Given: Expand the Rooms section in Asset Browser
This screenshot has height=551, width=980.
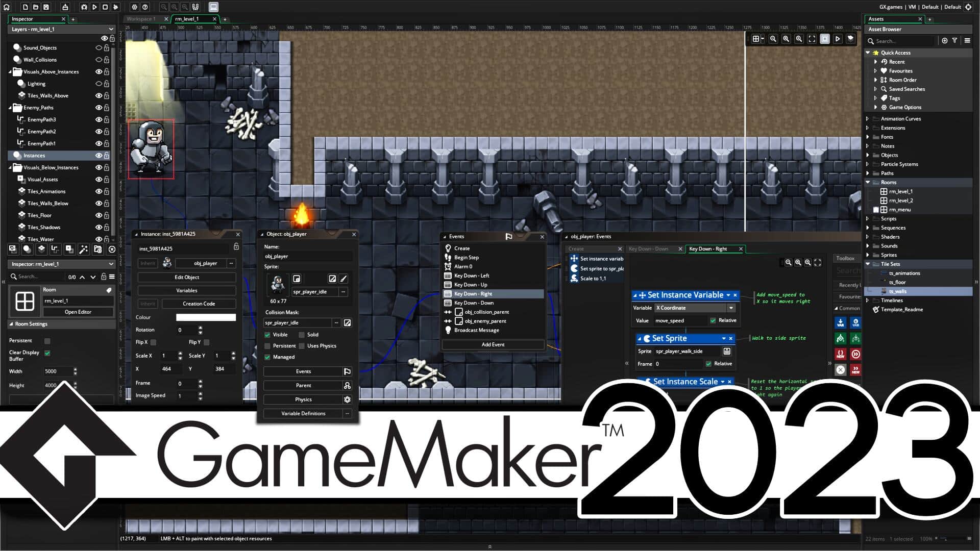Looking at the screenshot, I should [868, 182].
